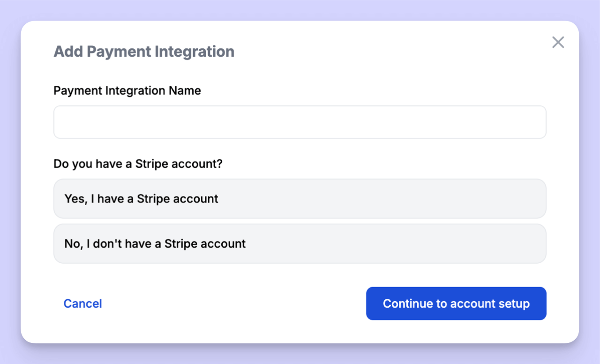Click the "Payment Integration Name" label
Screen dimensions: 600x364
click(127, 90)
